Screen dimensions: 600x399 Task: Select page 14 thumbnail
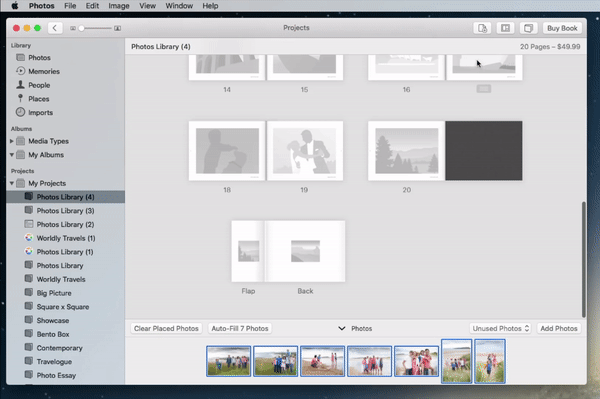pos(227,67)
